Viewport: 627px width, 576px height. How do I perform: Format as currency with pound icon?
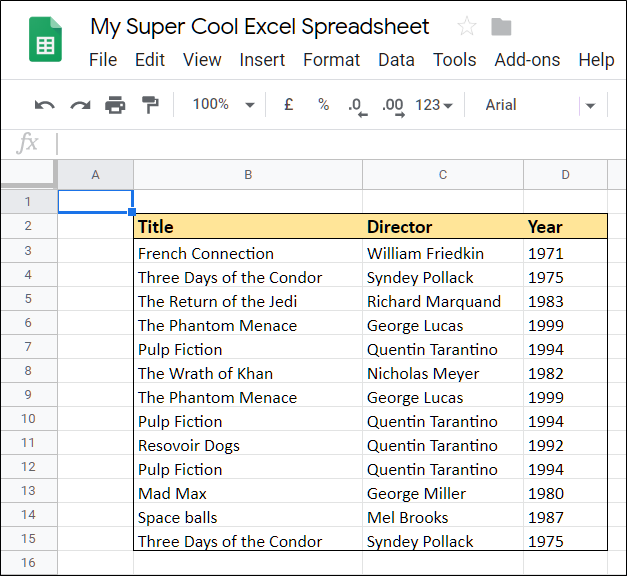289,105
